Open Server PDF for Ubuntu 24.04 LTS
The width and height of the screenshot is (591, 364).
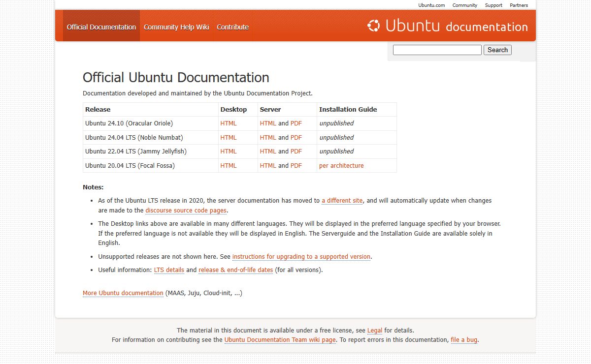(x=296, y=138)
